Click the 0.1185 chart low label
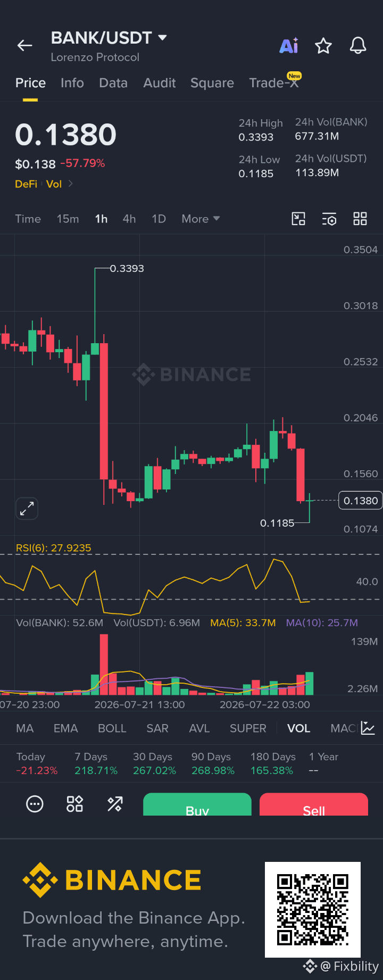 click(277, 523)
